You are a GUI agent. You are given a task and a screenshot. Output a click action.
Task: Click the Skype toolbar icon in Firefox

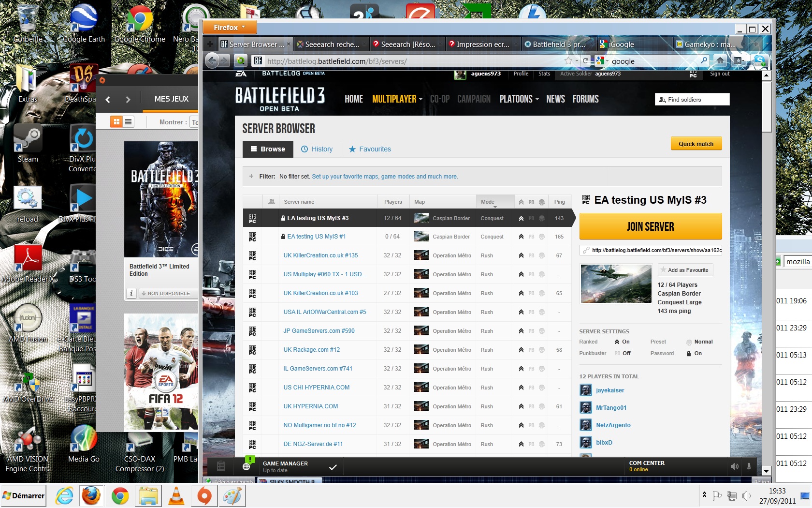[x=759, y=60]
